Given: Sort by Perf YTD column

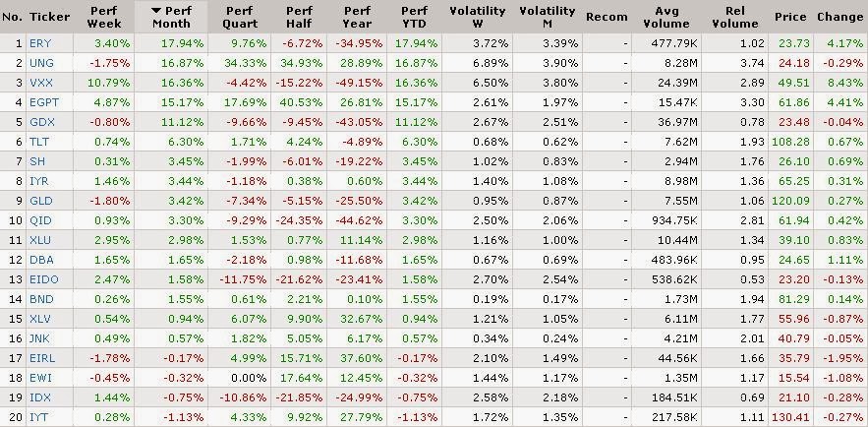Looking at the screenshot, I should [414, 17].
